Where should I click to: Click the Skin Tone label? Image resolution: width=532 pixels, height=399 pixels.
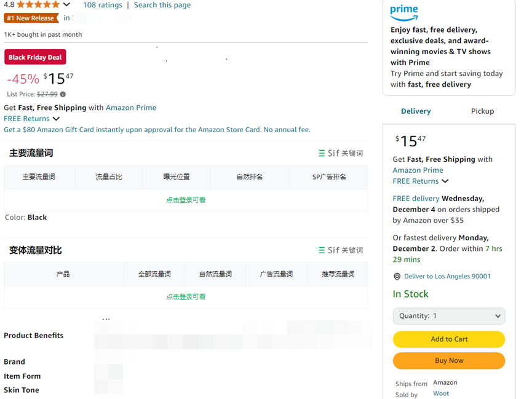tap(22, 390)
